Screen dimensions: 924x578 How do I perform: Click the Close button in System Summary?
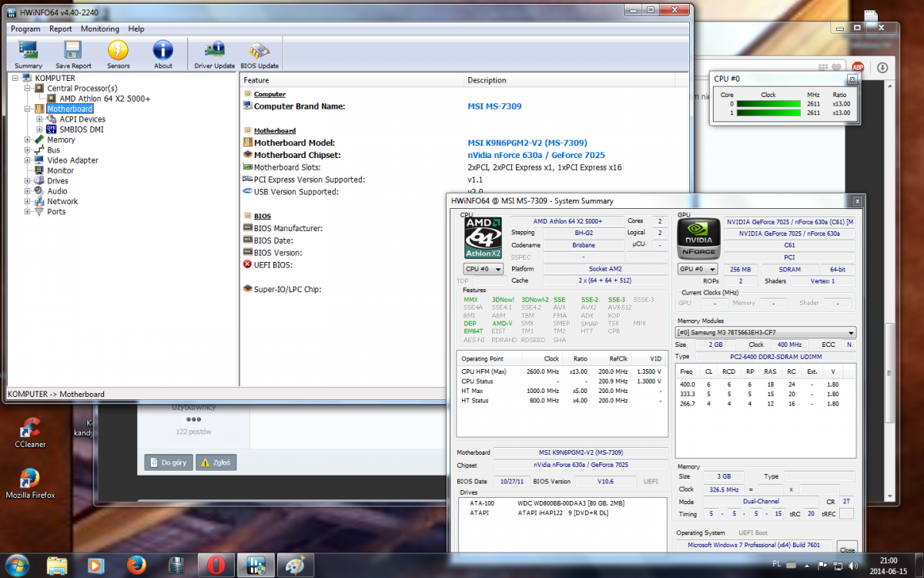847,549
